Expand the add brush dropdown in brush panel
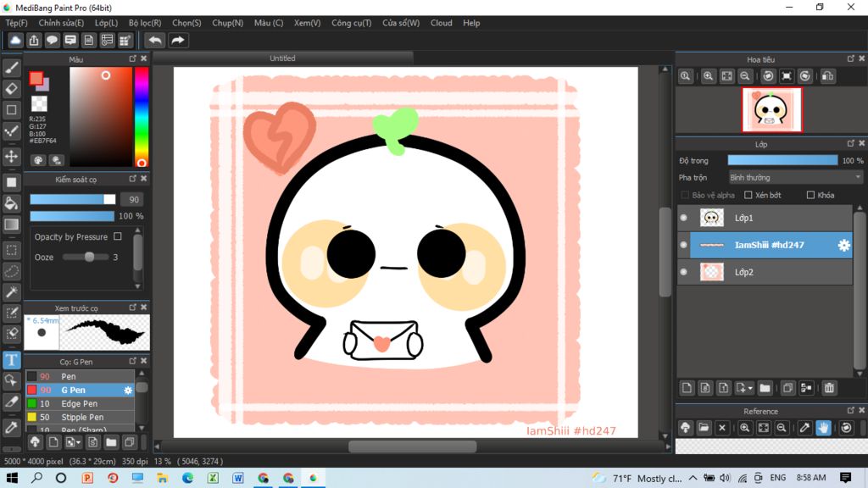The width and height of the screenshot is (868, 488). click(x=79, y=442)
